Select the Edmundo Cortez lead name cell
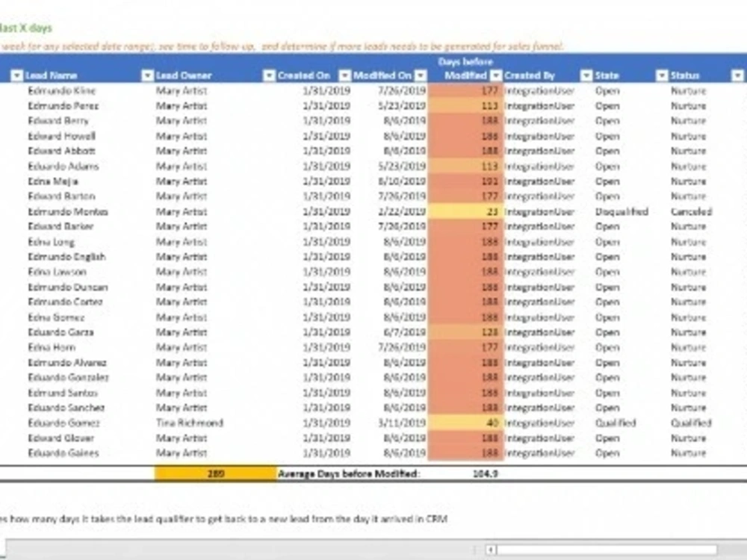 (65, 302)
